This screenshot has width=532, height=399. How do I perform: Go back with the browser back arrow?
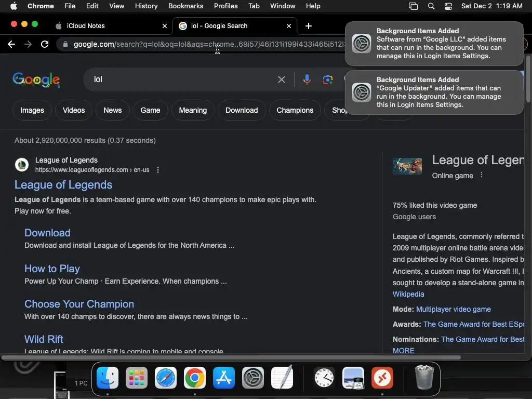click(x=11, y=44)
